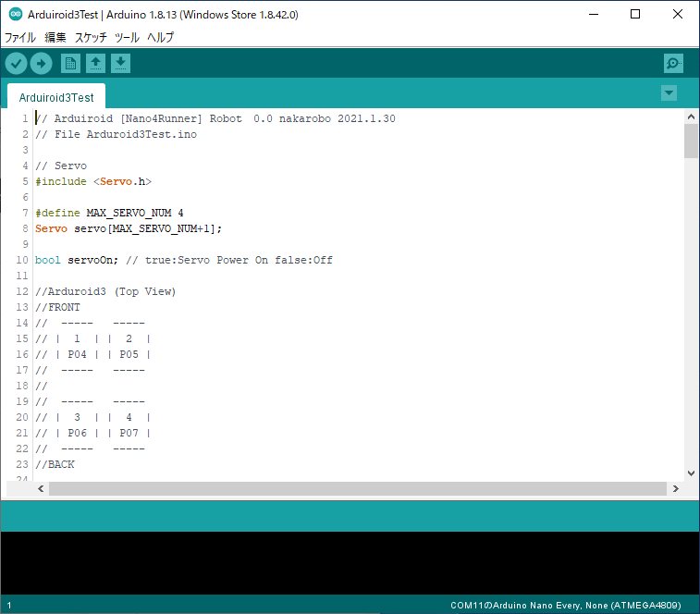Click the first line header comment

click(215, 118)
